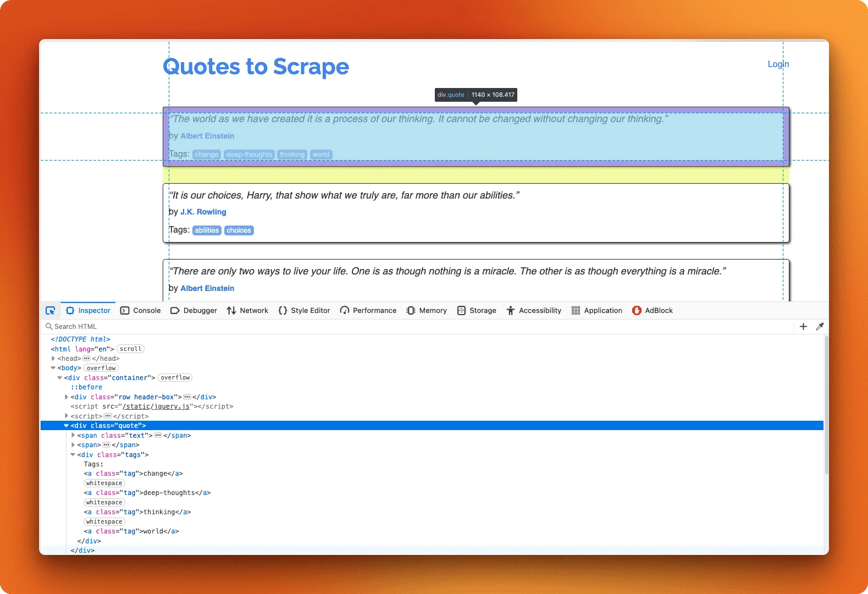868x594 pixels.
Task: Collapse the div class="tags" node
Action: (x=73, y=455)
